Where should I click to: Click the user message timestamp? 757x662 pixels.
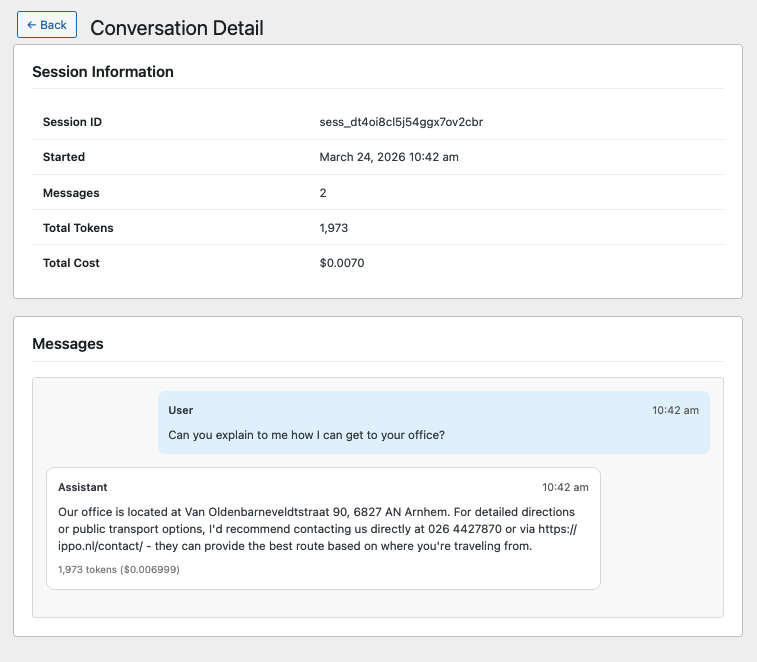tap(675, 410)
